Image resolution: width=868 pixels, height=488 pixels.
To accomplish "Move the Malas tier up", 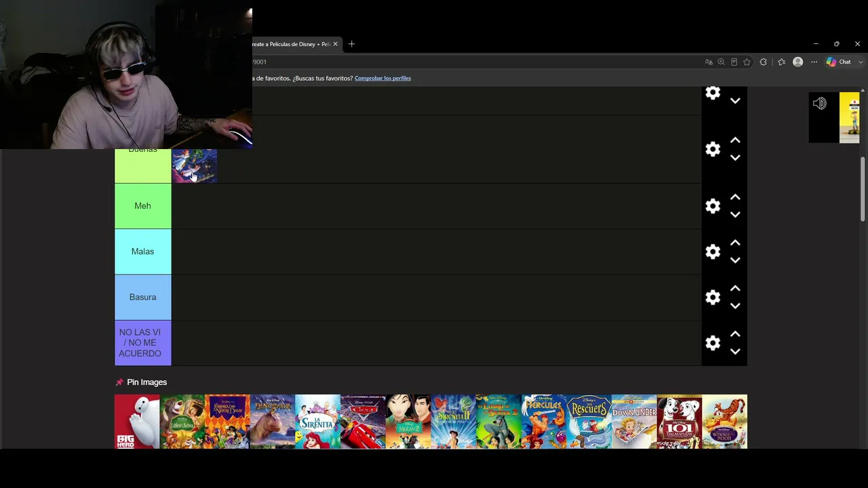I will pyautogui.click(x=735, y=243).
